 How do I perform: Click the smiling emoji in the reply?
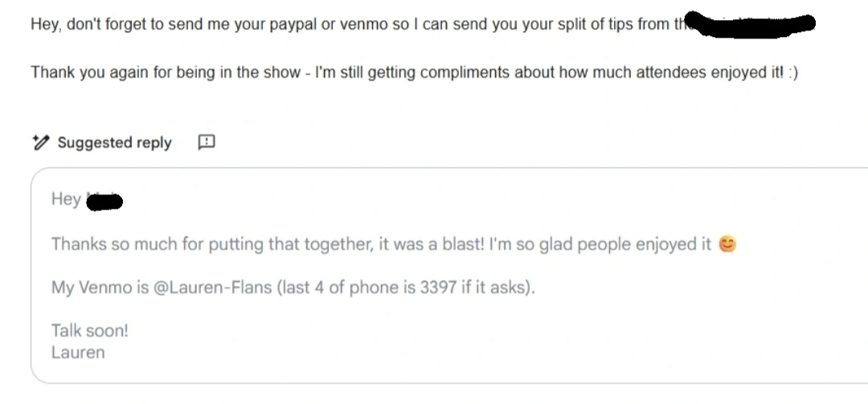tap(727, 244)
